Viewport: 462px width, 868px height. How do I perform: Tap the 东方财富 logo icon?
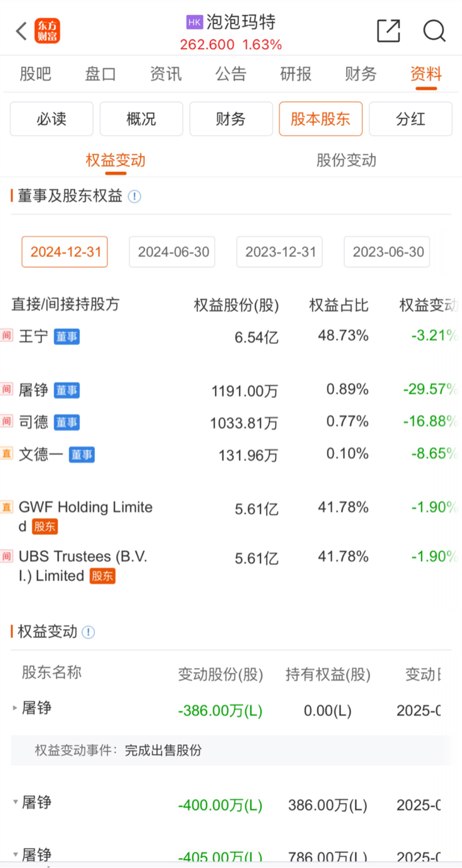pos(48,31)
